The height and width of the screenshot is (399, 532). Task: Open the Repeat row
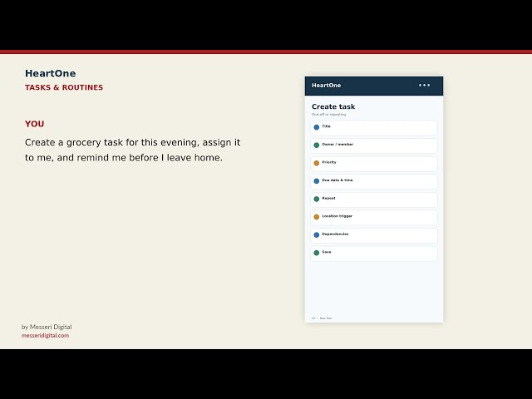point(374,199)
